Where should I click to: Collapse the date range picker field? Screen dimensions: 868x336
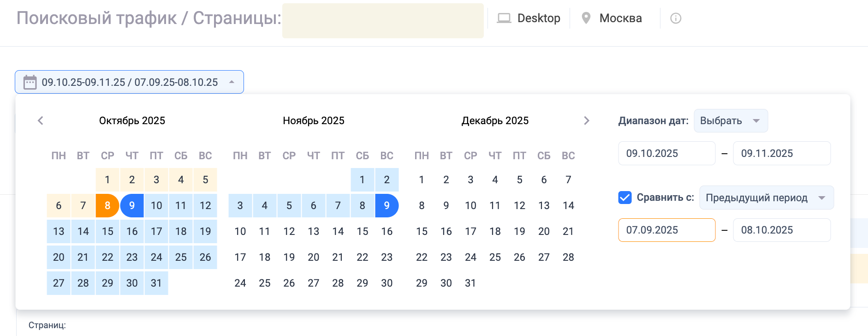pos(232,82)
